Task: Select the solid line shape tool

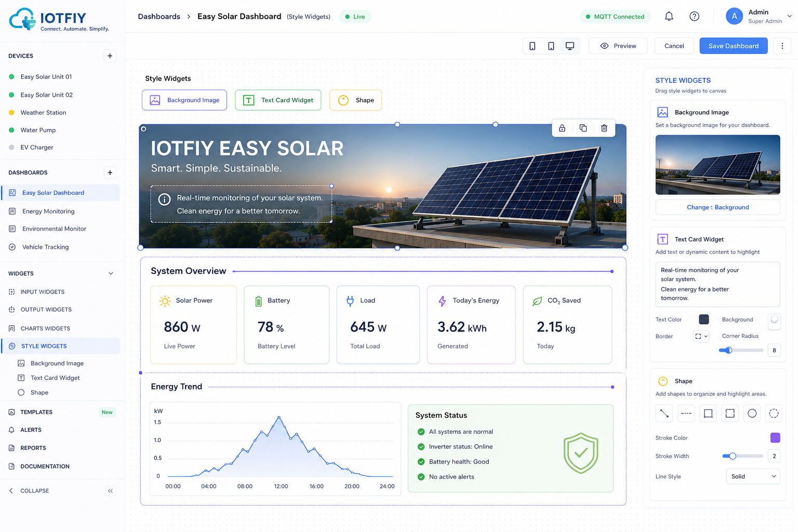Action: [664, 414]
